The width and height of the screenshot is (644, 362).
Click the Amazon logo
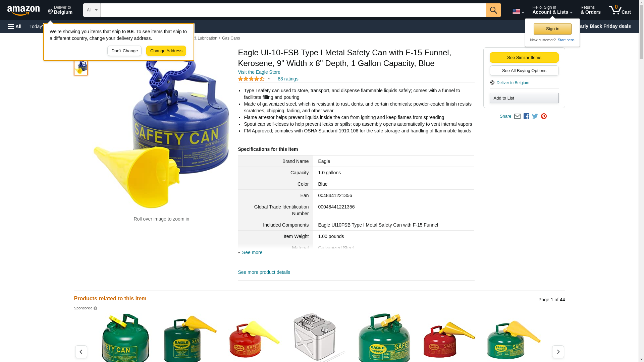[x=23, y=10]
